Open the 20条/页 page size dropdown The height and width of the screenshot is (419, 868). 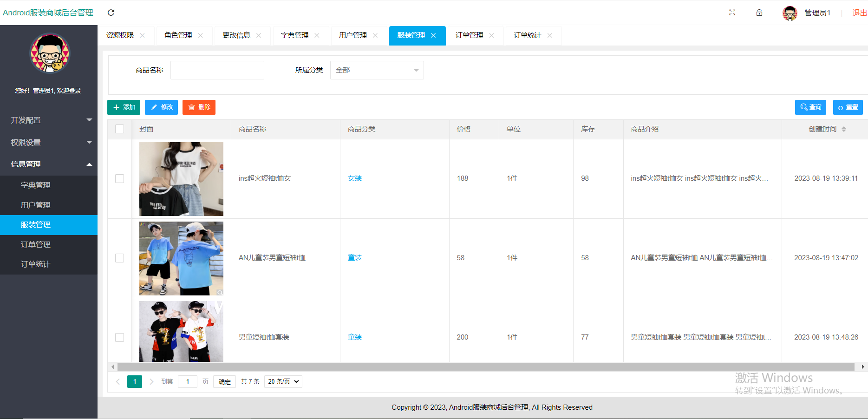[283, 381]
